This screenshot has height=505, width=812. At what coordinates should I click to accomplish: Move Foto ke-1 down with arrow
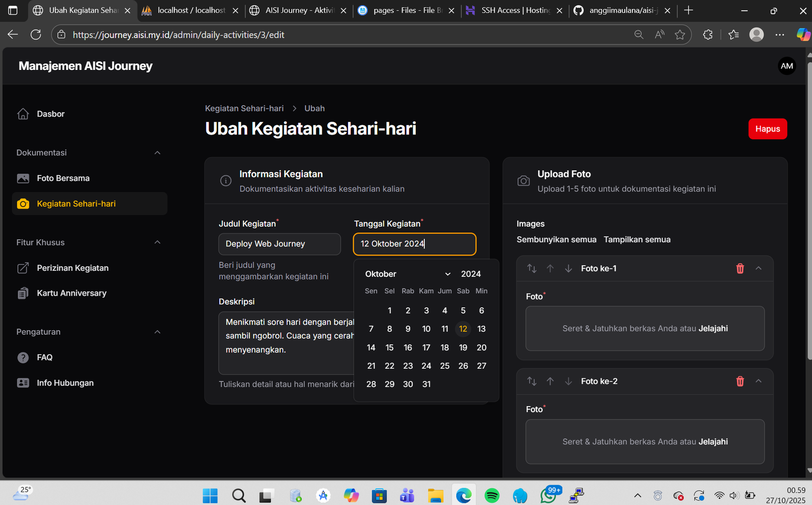tap(568, 269)
